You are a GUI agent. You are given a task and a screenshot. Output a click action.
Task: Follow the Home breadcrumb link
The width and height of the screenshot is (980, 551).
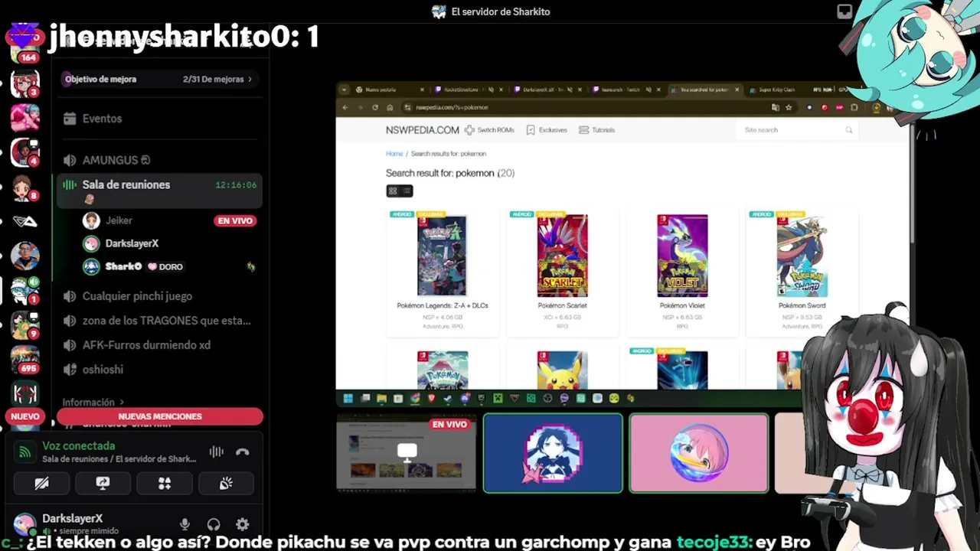pyautogui.click(x=394, y=154)
